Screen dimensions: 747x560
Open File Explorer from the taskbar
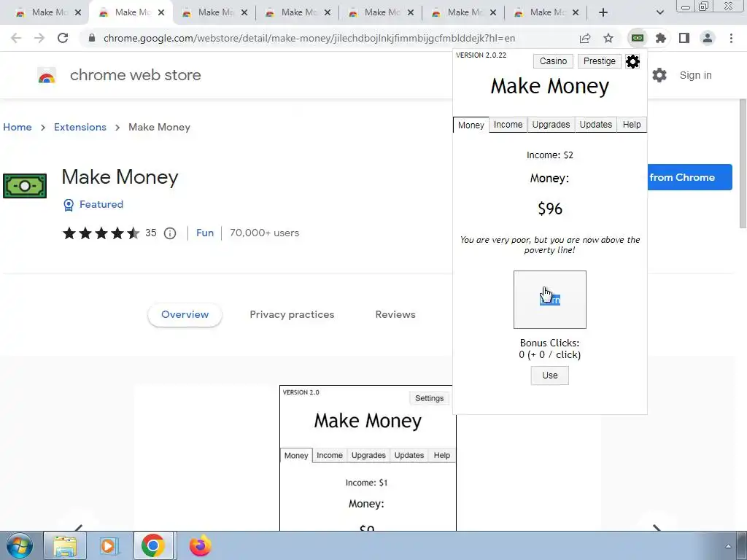pos(65,545)
